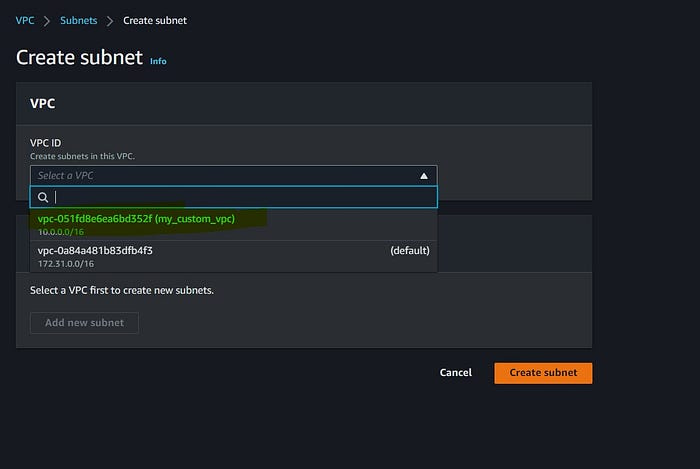Go to VPC breadcrumb link
Screen dimensions: 700x469
click(25, 21)
